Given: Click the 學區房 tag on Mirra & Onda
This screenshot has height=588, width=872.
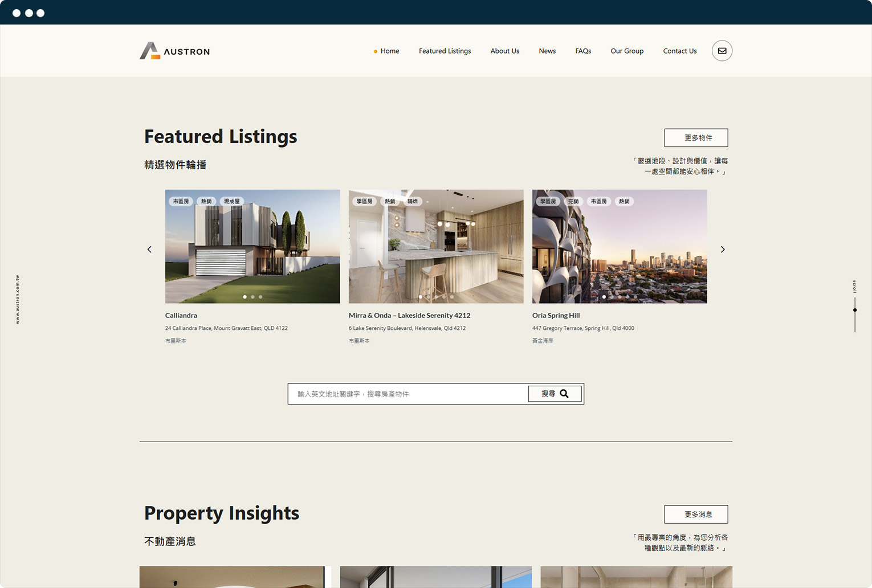Looking at the screenshot, I should 364,201.
